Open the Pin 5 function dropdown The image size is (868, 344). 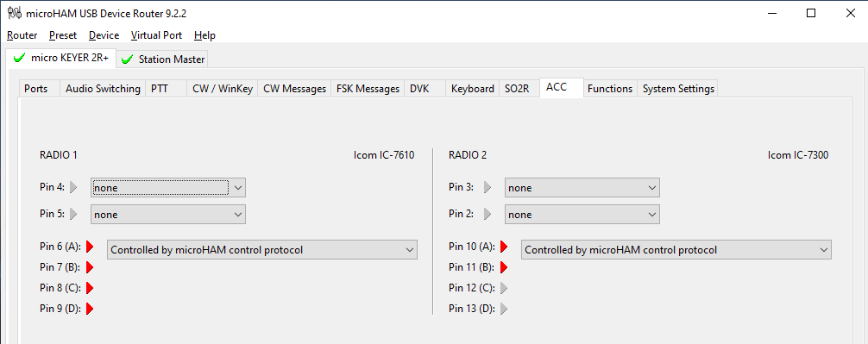pos(167,214)
